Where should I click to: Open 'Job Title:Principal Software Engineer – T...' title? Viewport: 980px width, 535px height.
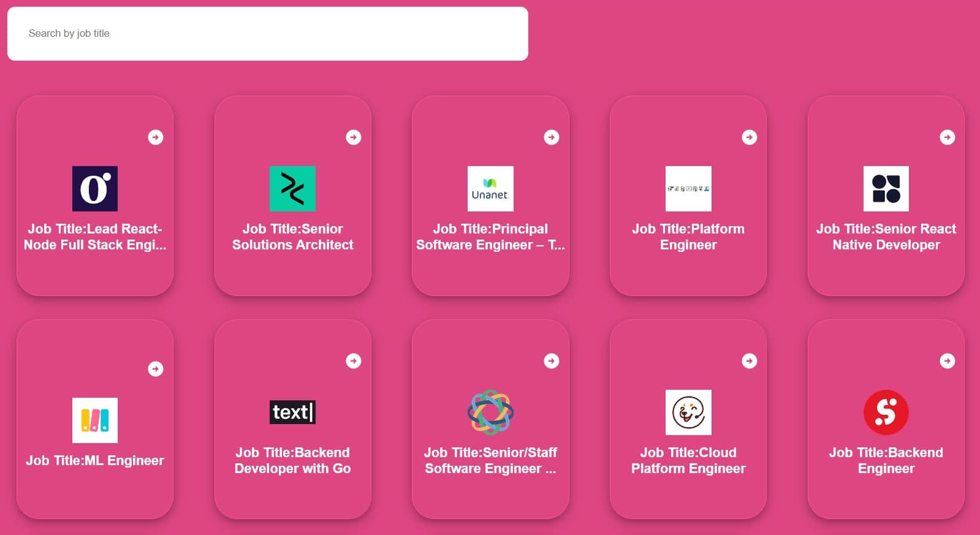tap(490, 237)
